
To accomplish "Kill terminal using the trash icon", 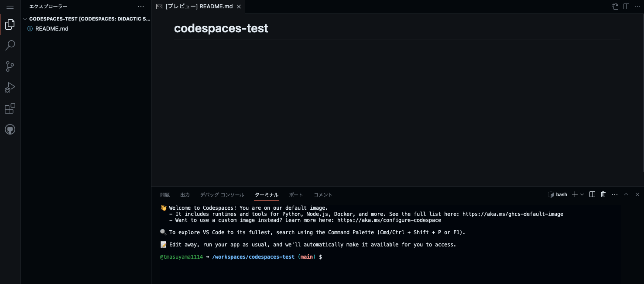I will (603, 194).
